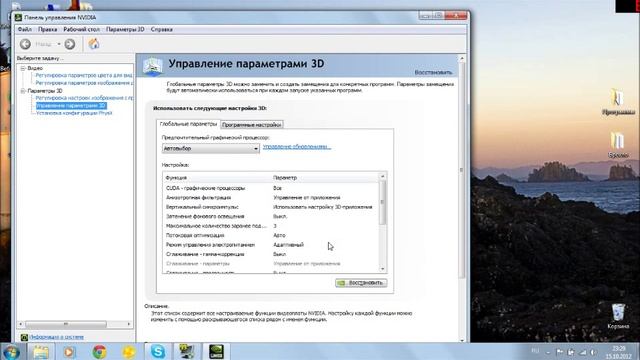Click the NVIDIA title bar app icon

[x=18, y=17]
